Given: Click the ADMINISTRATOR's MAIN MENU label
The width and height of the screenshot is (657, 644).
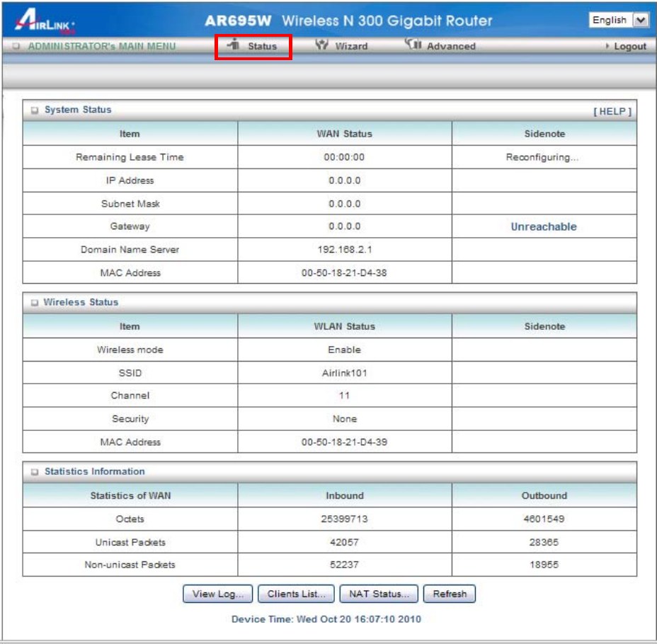Looking at the screenshot, I should click(101, 46).
